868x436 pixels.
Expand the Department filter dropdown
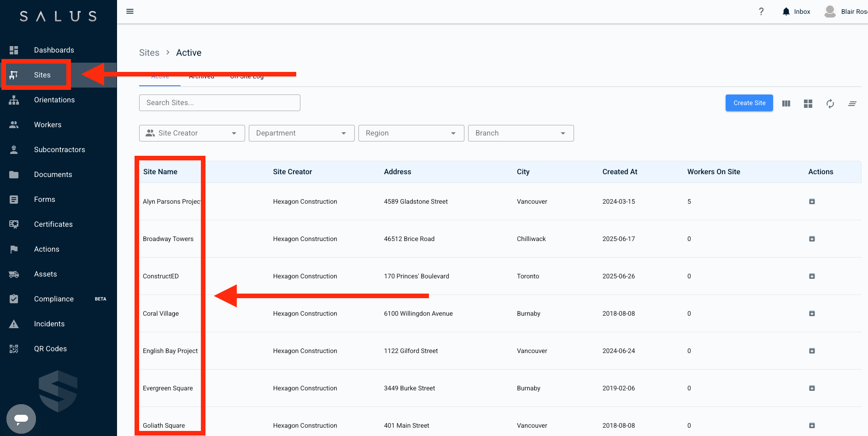click(301, 133)
